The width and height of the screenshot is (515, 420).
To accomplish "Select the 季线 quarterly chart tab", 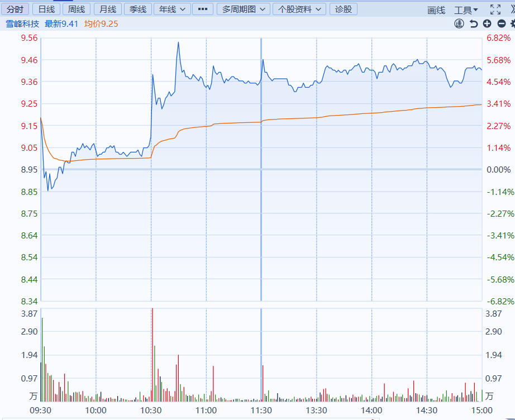I will point(137,9).
